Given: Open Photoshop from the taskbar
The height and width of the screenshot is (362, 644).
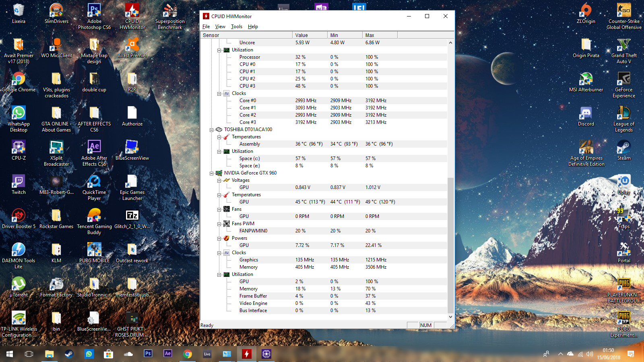Looking at the screenshot, I should (148, 354).
